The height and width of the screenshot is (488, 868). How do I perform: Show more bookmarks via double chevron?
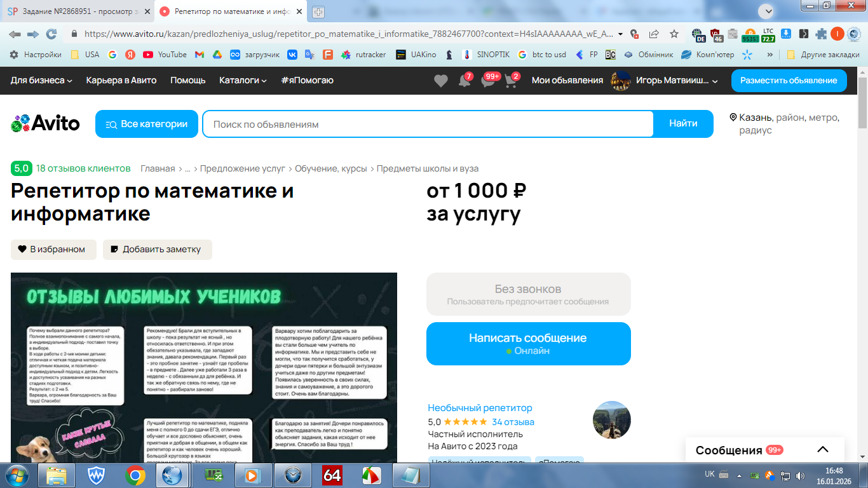[770, 55]
